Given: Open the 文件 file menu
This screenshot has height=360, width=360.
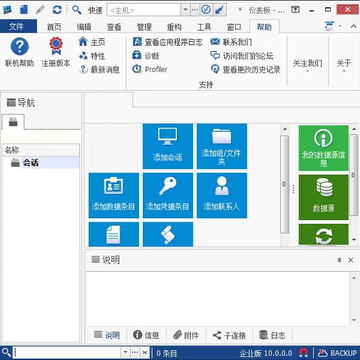Looking at the screenshot, I should pos(18,26).
